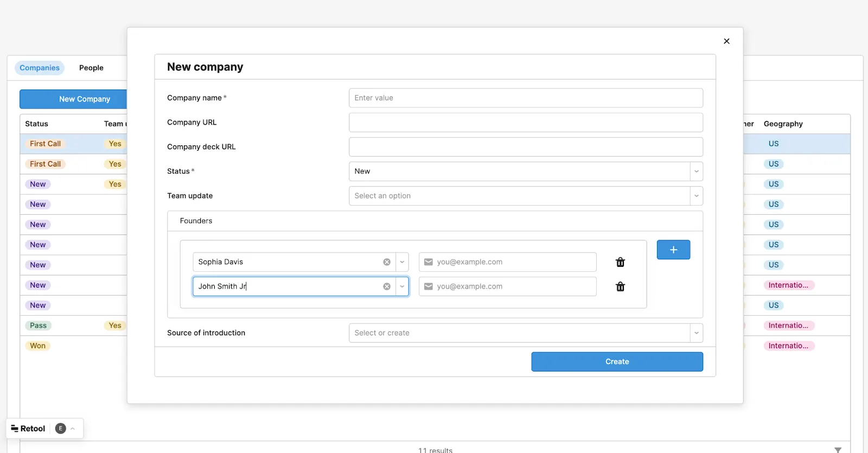Click the Geography column header
This screenshot has height=453, width=868.
[783, 124]
